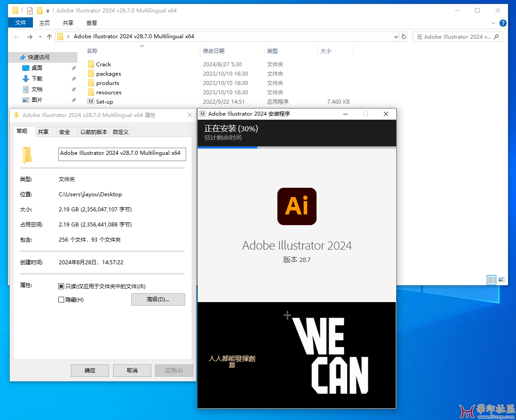The height and width of the screenshot is (420, 516).
Task: Go back with the Explorer back arrow
Action: pos(16,37)
